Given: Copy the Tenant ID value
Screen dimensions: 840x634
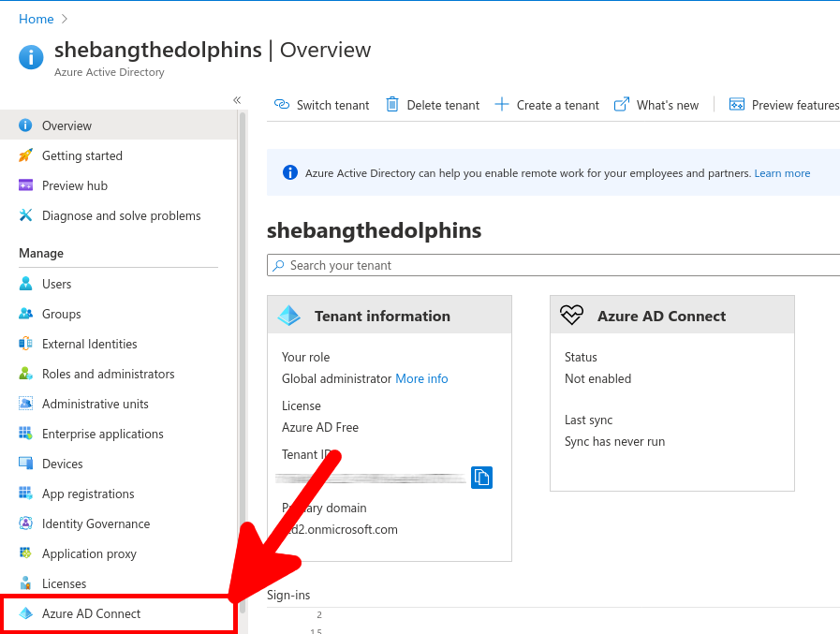Looking at the screenshot, I should tap(481, 478).
